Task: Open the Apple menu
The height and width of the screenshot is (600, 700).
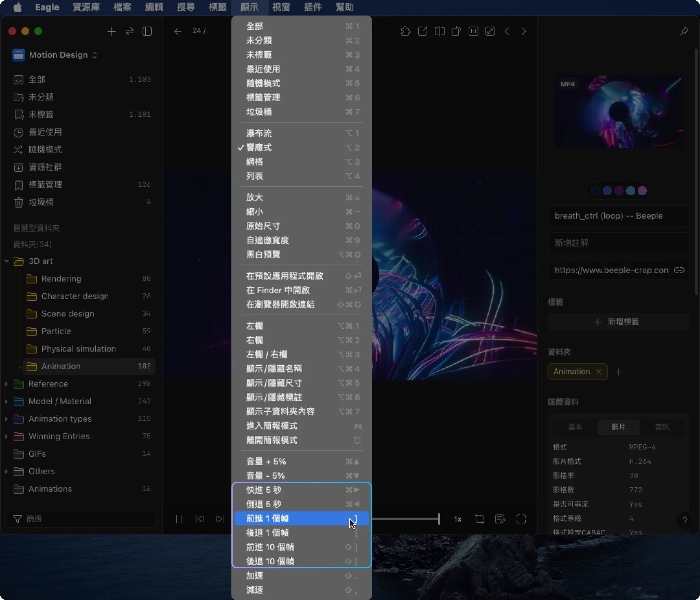Action: point(17,7)
